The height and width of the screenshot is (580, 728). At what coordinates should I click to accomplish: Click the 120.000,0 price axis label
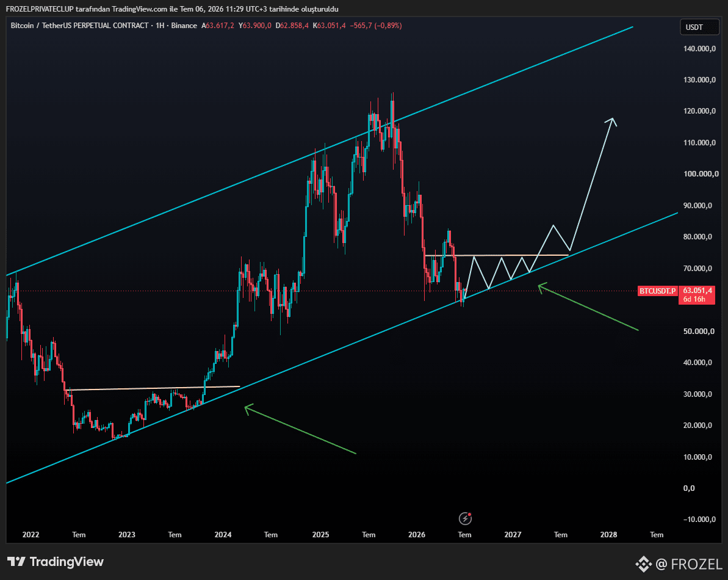(700, 111)
